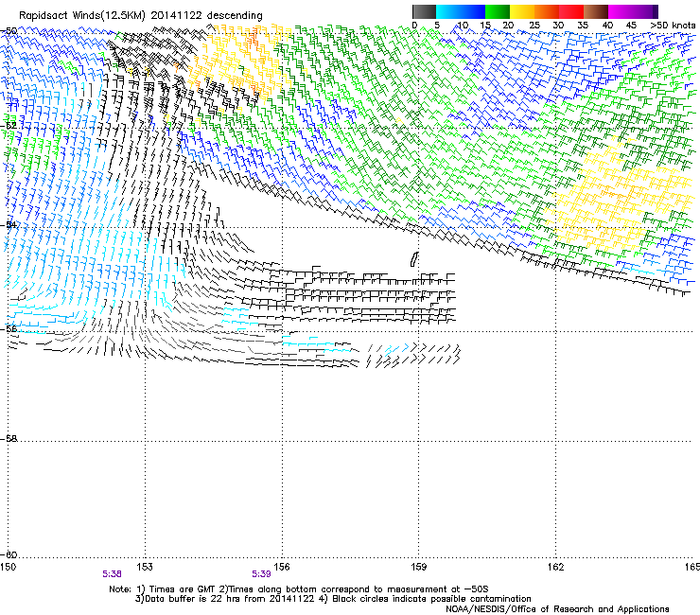Click the 'NOAA/NESDIS/Office of Research and Applications' credit
The height and width of the screenshot is (615, 700).
[557, 609]
